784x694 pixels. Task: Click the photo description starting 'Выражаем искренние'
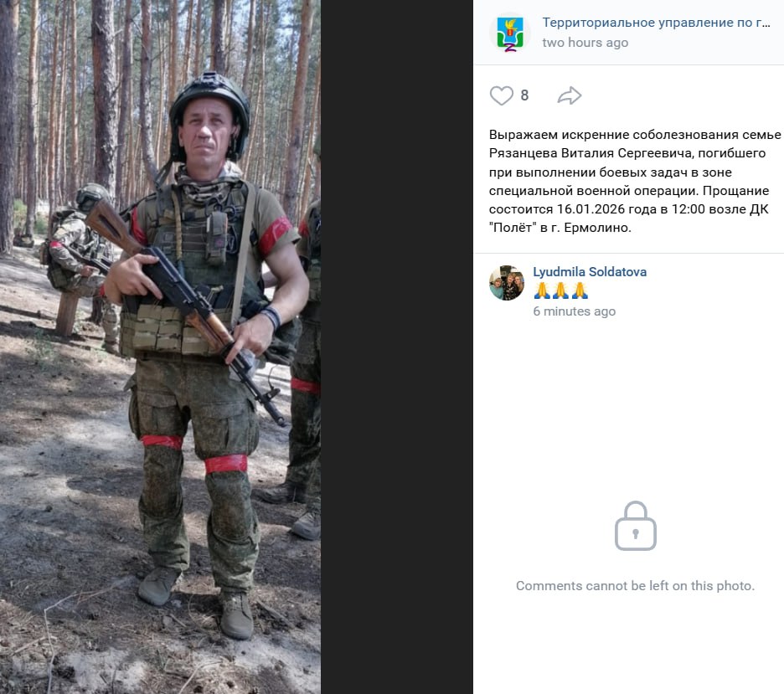(x=635, y=181)
